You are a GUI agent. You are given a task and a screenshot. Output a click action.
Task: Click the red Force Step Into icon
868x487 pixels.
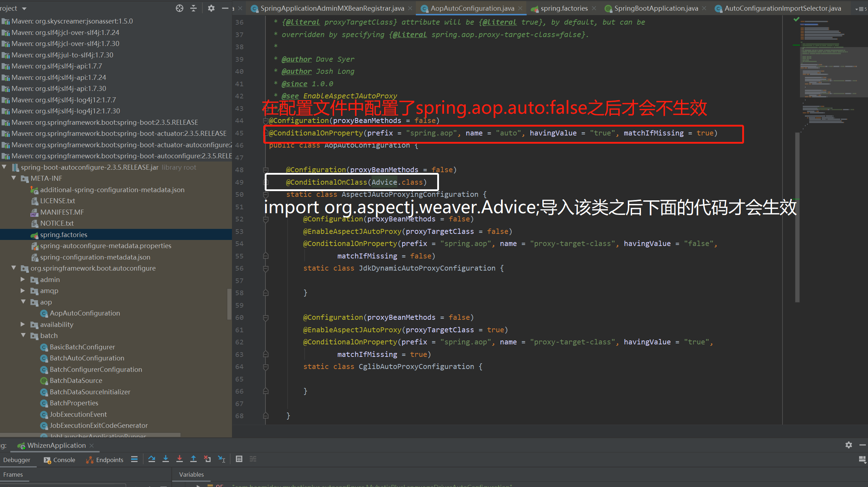[x=180, y=459]
